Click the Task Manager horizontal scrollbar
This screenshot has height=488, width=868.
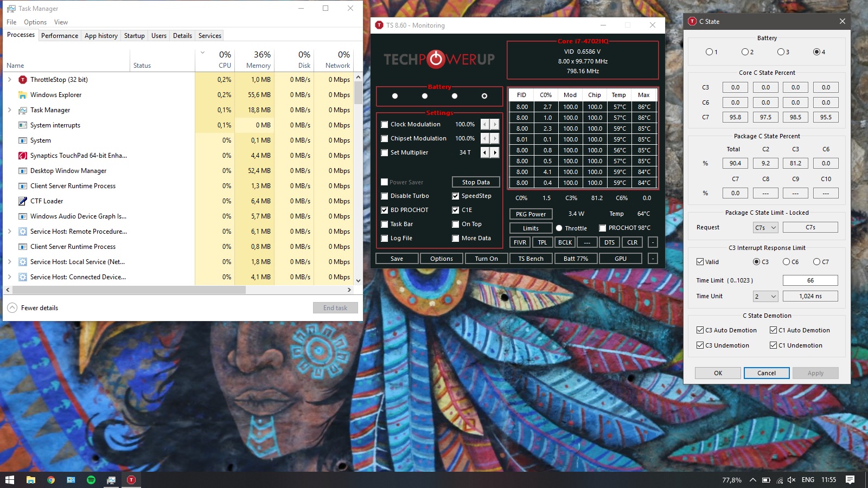(129, 290)
